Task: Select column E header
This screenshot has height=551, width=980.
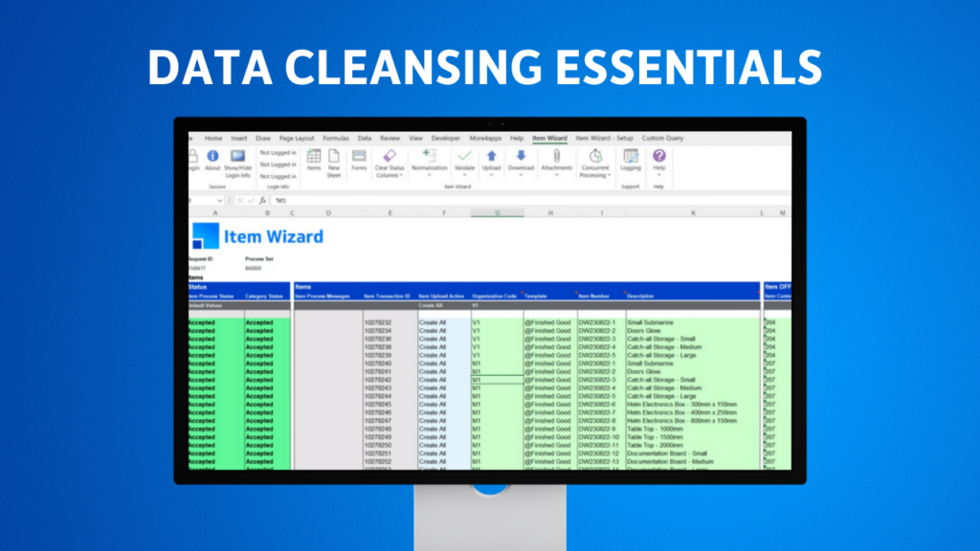Action: coord(390,213)
